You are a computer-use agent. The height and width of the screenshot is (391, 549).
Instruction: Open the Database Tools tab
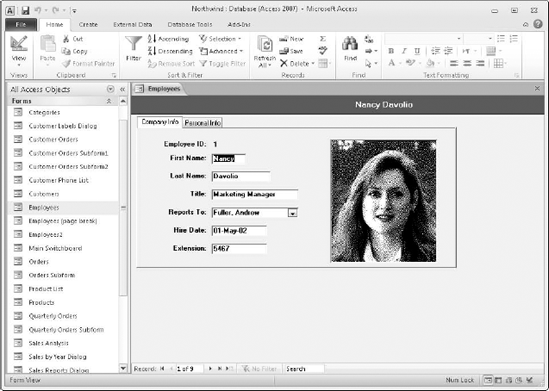[190, 25]
